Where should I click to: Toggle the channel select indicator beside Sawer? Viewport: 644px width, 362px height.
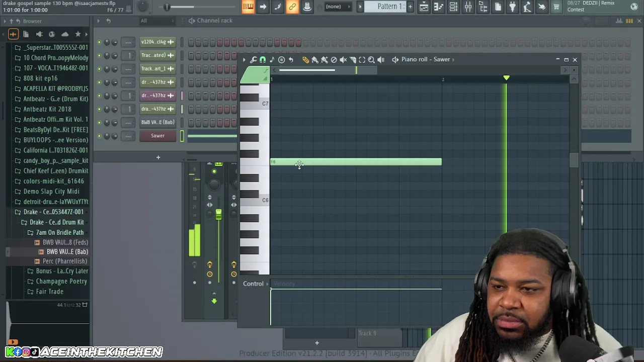[182, 136]
